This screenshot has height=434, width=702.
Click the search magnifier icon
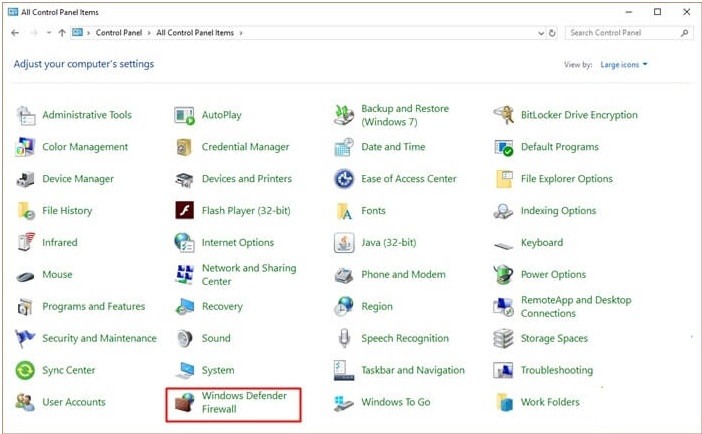685,33
